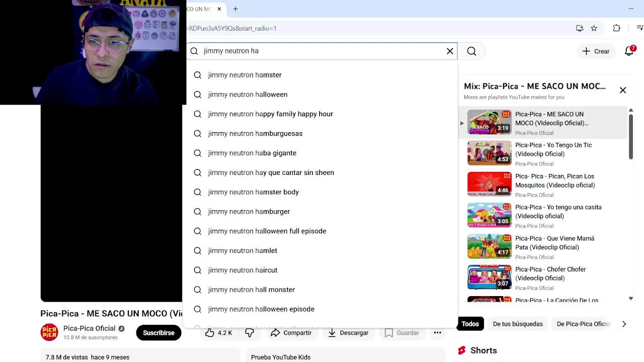Click 'Pica-Pica - Chofer Chofer' title text
The width and height of the screenshot is (644, 362).
click(x=550, y=274)
